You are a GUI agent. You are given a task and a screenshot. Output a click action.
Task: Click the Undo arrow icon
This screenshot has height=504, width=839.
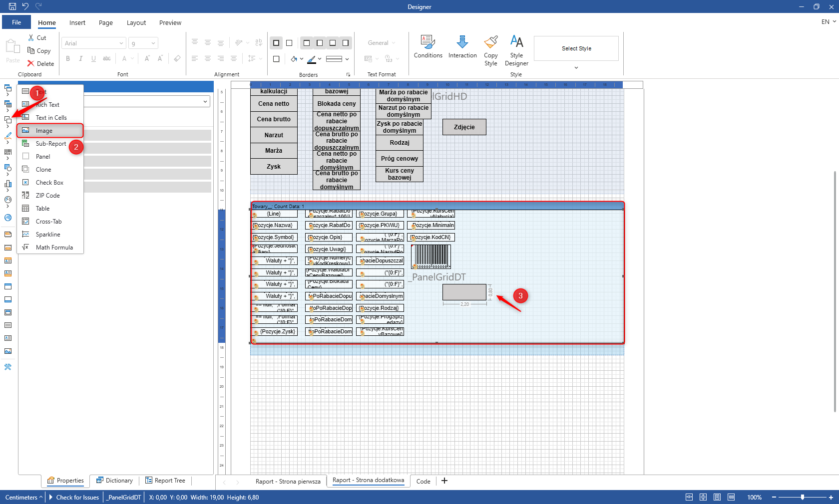click(x=25, y=6)
